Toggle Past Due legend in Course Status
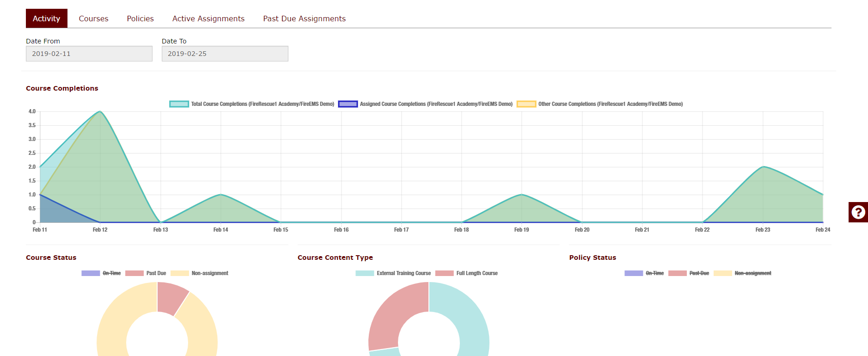Viewport: 868px width, 356px height. (146, 273)
